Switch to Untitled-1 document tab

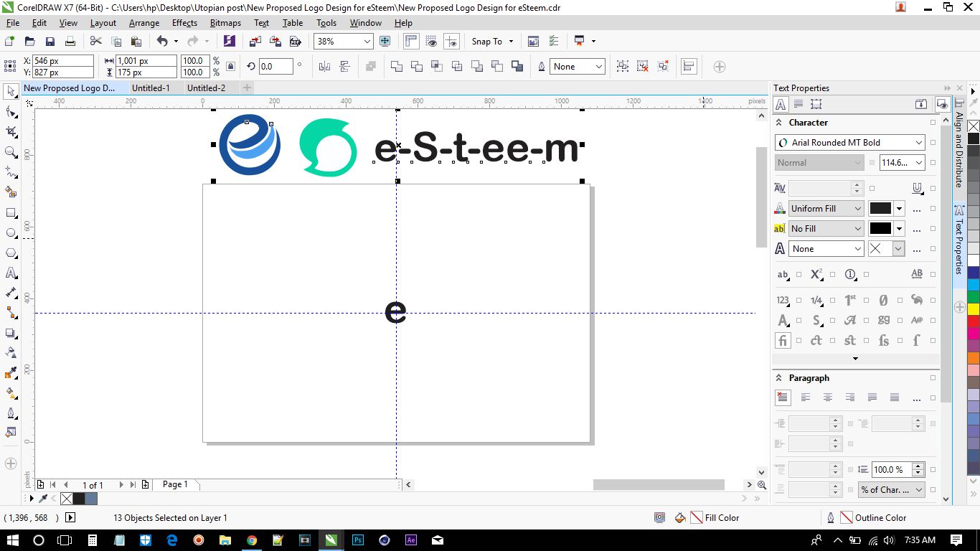[151, 88]
